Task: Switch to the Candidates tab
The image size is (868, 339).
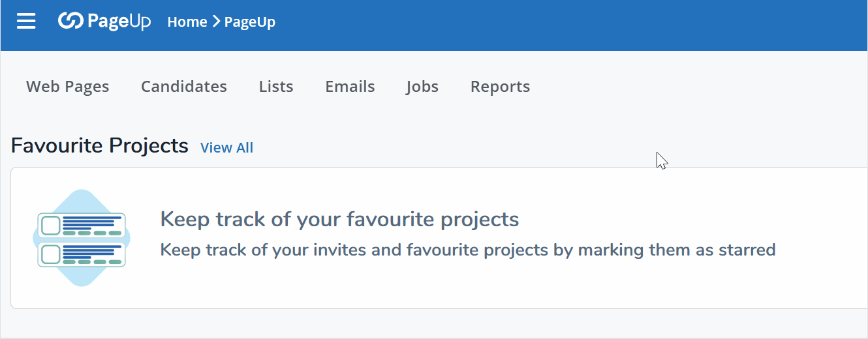Action: (x=184, y=87)
